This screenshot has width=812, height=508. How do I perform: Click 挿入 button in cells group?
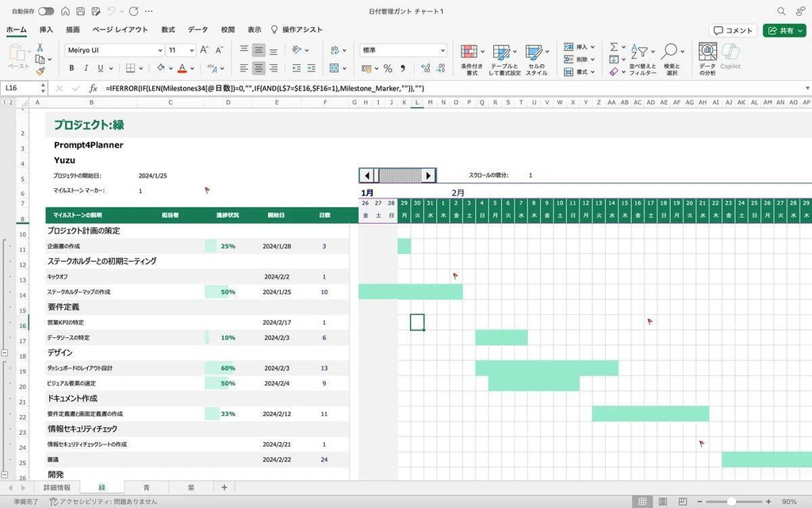tap(579, 47)
